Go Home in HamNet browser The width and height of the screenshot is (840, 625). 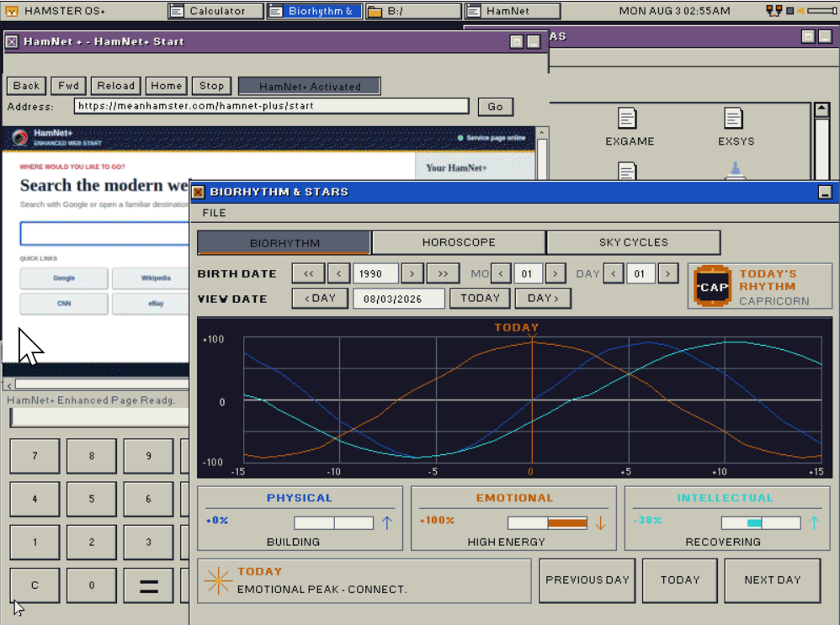[x=166, y=86]
